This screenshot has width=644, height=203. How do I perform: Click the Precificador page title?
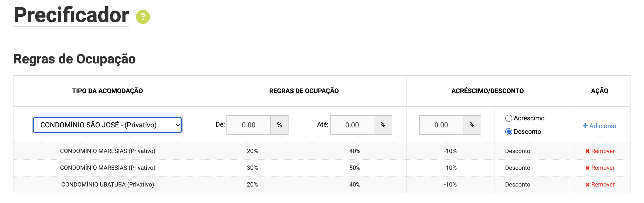click(x=71, y=15)
